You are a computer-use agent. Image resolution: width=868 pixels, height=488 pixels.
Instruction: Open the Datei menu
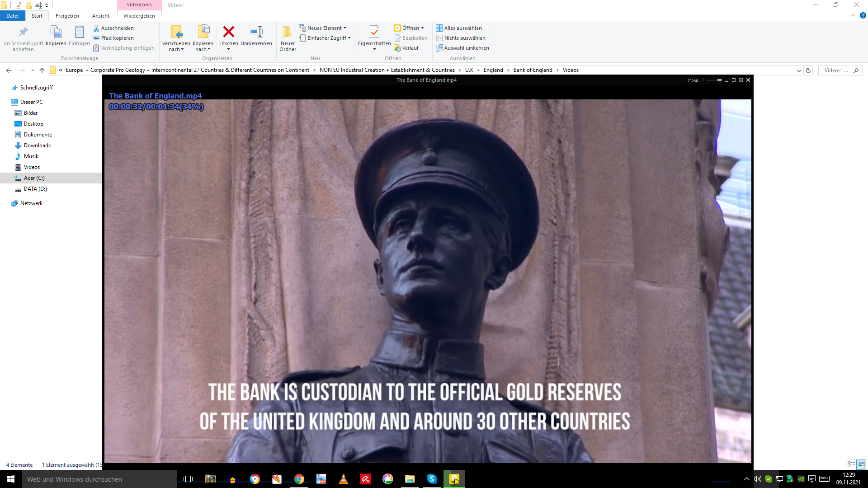tap(13, 16)
